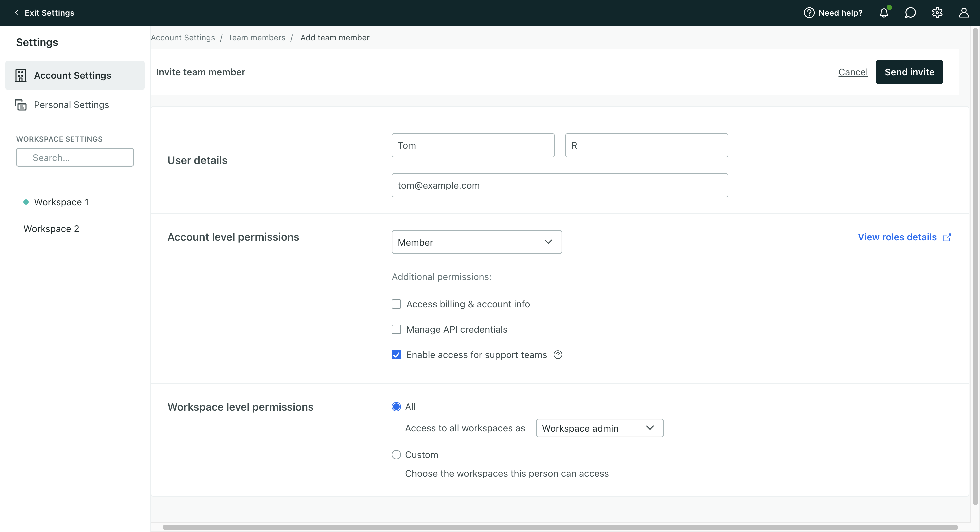Click the external link icon beside View roles details

click(947, 237)
